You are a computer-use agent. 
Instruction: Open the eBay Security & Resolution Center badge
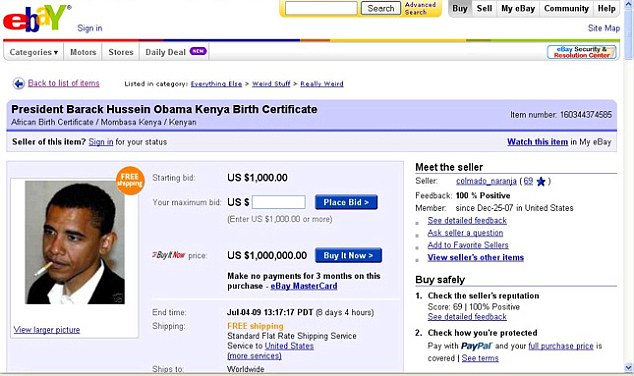(581, 52)
